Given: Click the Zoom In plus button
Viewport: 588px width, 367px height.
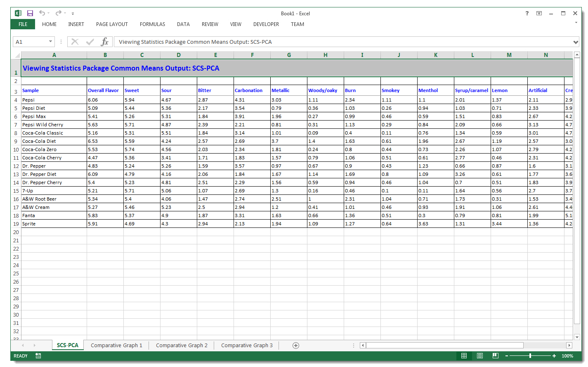Looking at the screenshot, I should (x=554, y=355).
